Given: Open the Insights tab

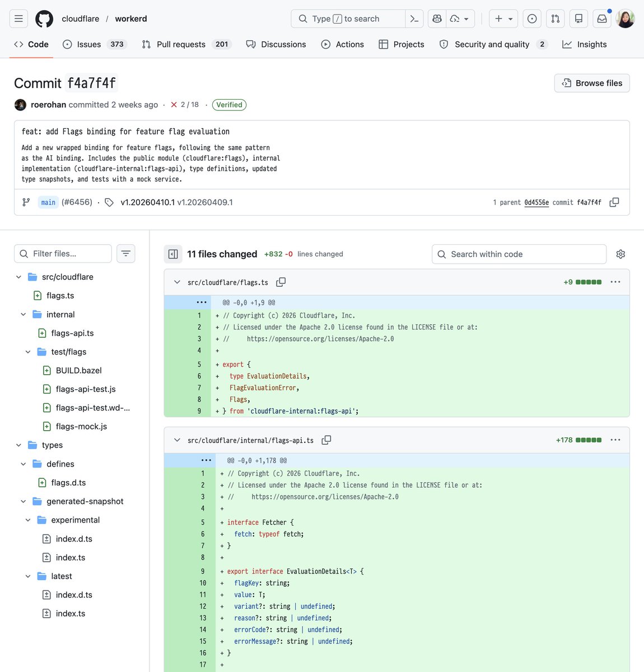Looking at the screenshot, I should 585,44.
